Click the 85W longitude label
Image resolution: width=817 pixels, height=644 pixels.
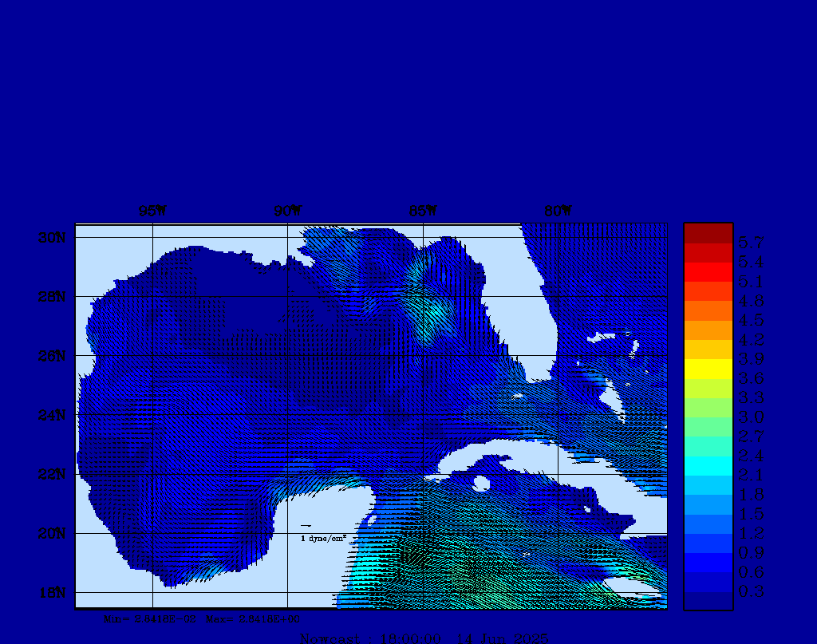[423, 211]
